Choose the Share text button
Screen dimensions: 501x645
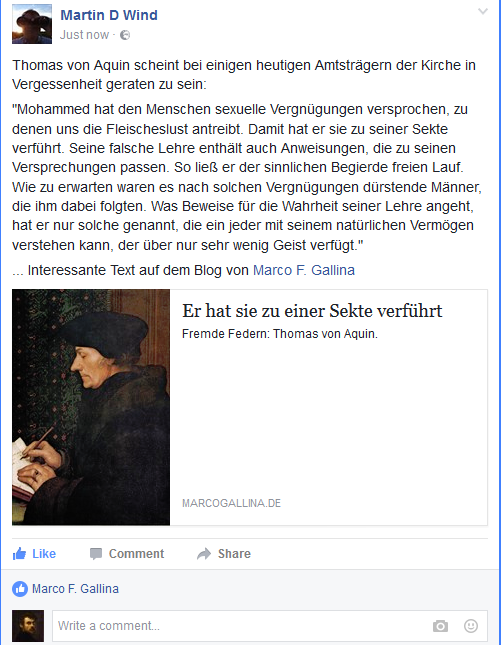pos(234,554)
